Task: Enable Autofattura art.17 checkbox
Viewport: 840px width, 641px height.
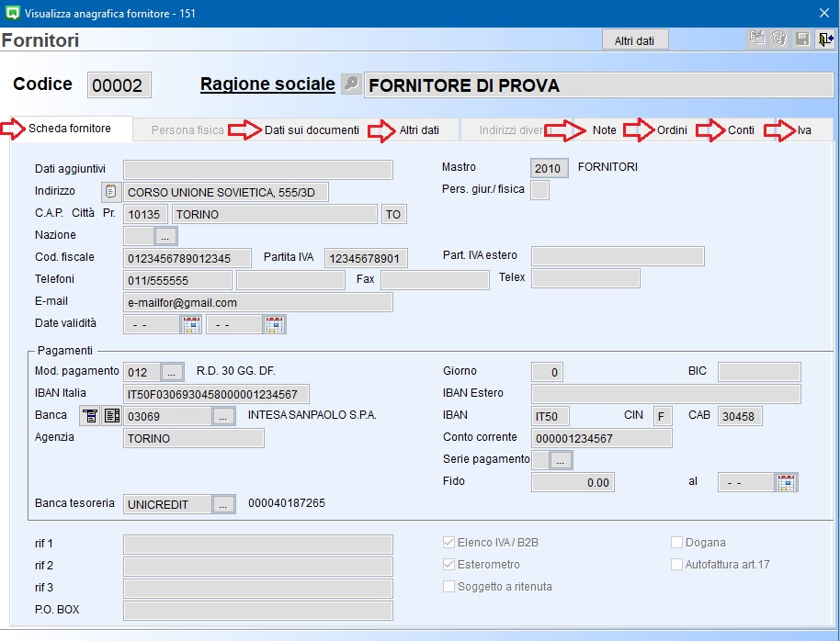Action: [677, 565]
